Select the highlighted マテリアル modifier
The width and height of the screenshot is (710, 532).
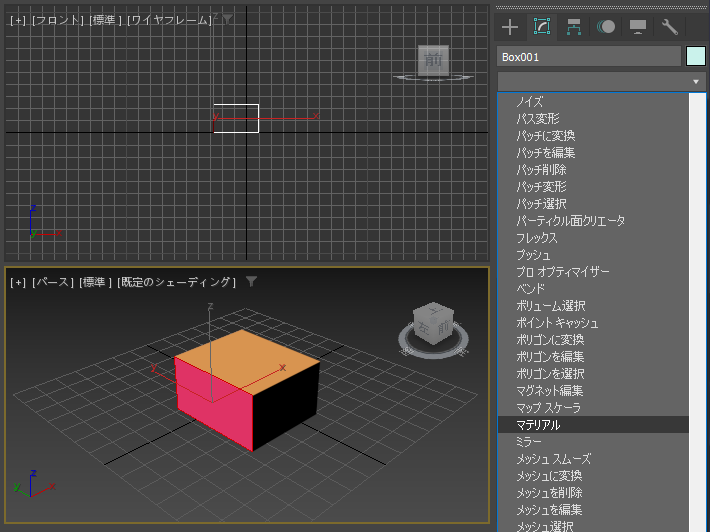pyautogui.click(x=593, y=425)
